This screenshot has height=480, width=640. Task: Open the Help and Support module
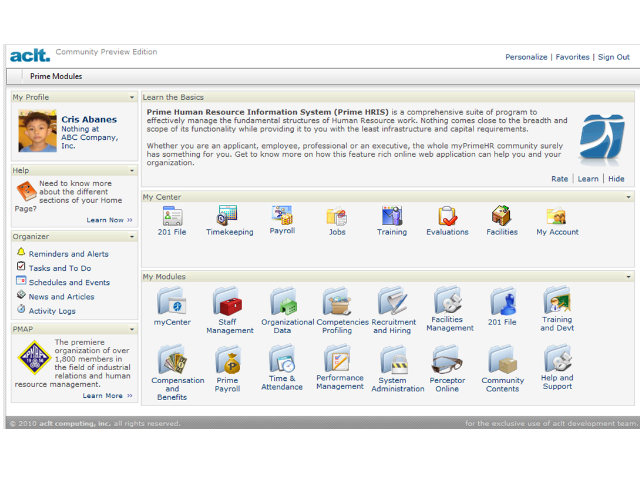point(558,358)
